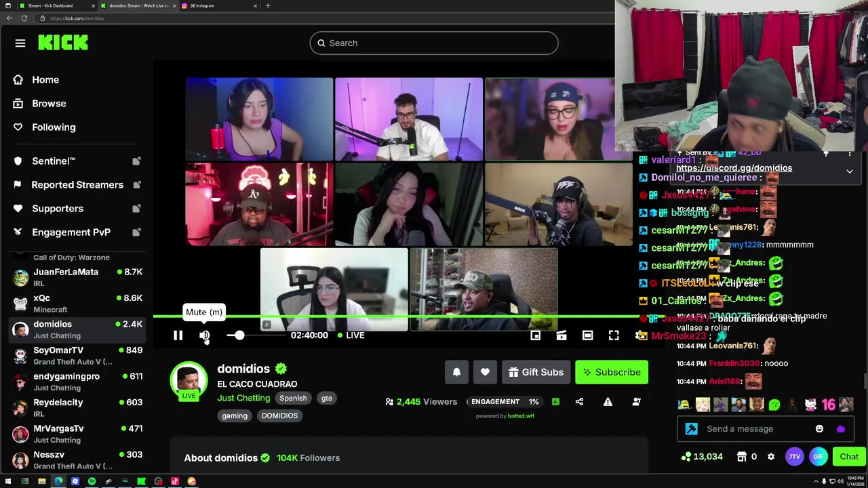Open moderator user-tools icon
Image resolution: width=868 pixels, height=488 pixels.
636,402
